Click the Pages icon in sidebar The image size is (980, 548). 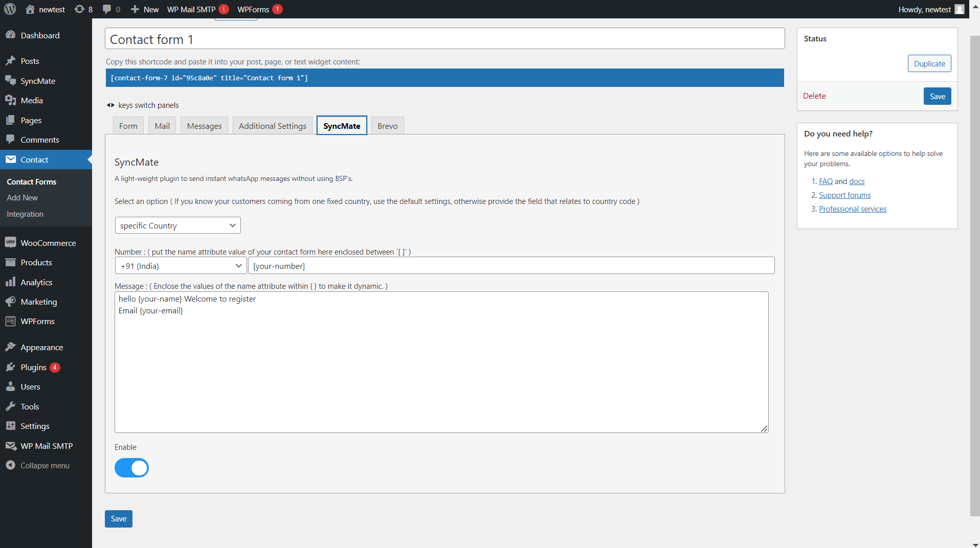(11, 120)
